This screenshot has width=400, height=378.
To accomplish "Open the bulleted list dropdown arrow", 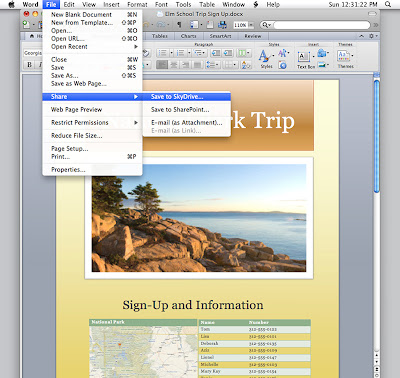I will coord(171,53).
